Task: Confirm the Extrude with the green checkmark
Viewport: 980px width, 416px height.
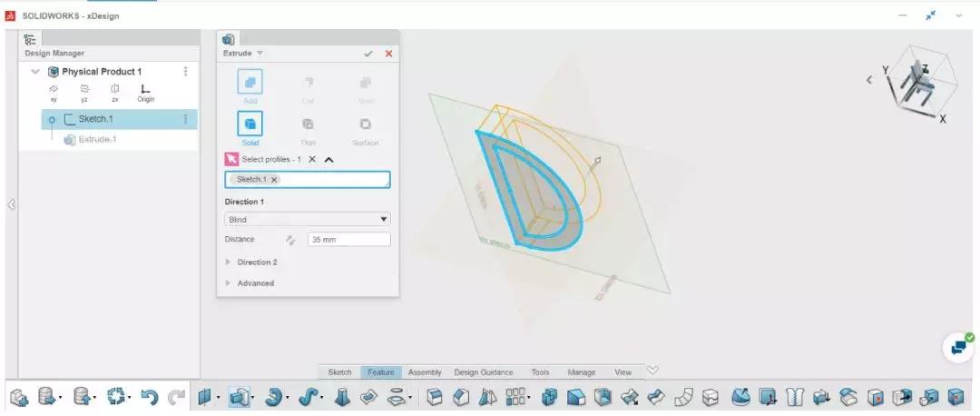Action: pos(368,54)
